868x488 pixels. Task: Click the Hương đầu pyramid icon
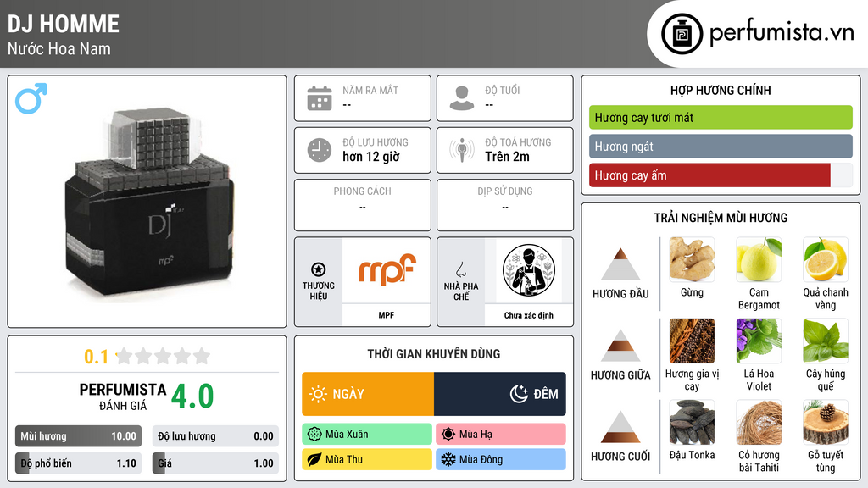(620, 264)
